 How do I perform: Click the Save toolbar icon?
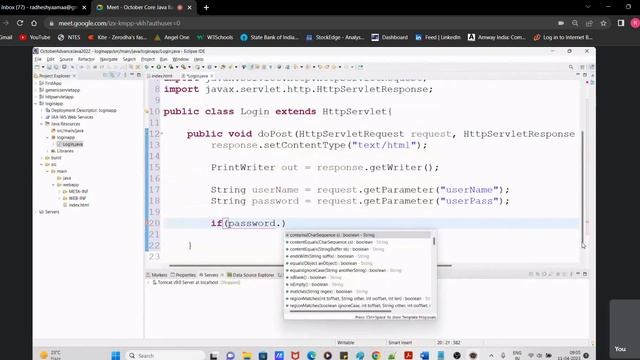pos(49,67)
